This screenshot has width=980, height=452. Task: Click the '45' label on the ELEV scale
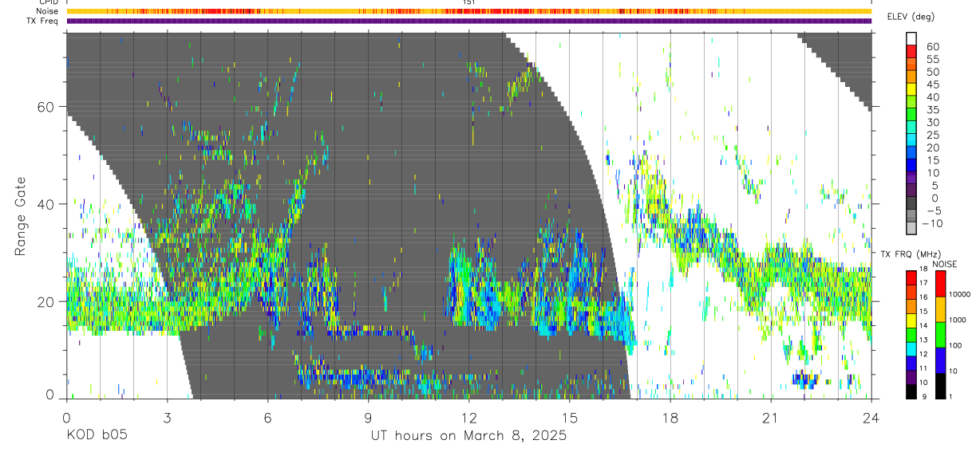coord(933,85)
